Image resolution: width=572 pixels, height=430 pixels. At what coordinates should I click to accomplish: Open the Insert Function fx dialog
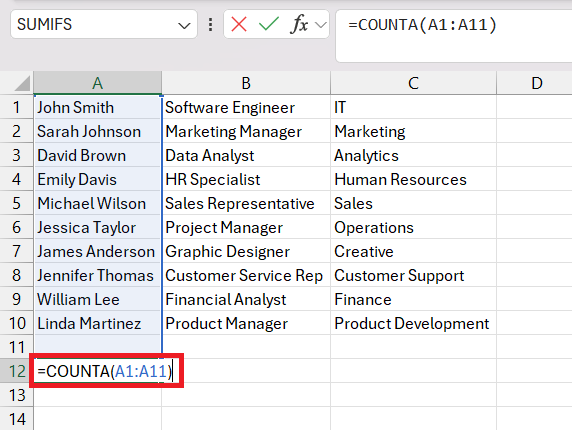coord(299,24)
